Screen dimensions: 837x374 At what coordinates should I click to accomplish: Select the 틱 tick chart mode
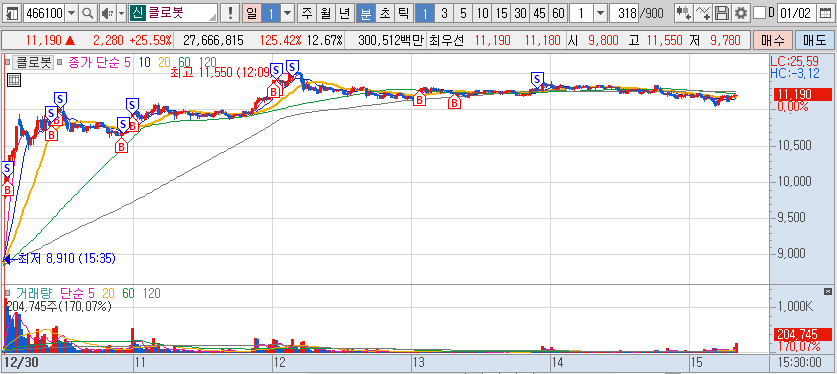coord(403,13)
